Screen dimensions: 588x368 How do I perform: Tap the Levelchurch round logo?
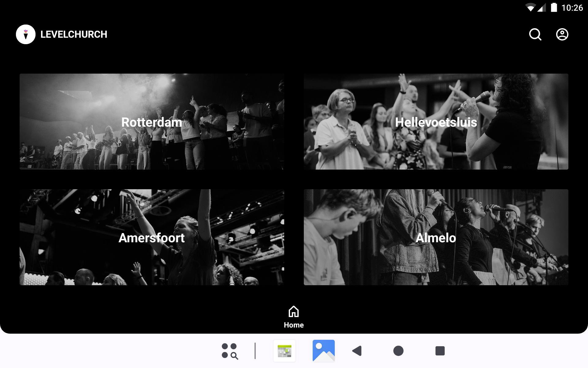tap(26, 34)
